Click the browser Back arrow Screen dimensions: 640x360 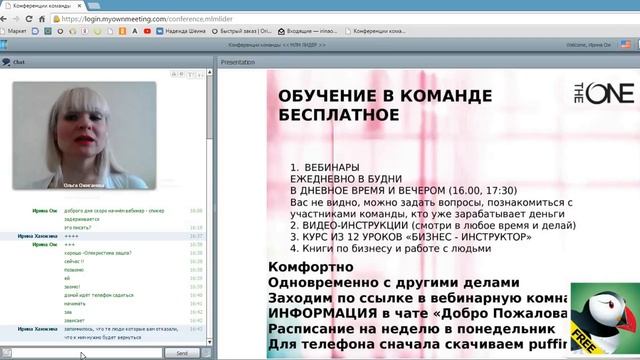click(4, 19)
